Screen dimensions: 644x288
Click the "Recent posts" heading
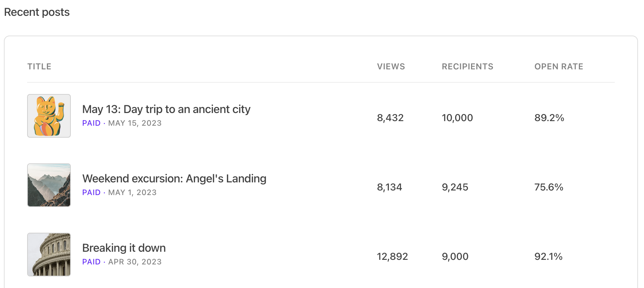(37, 12)
